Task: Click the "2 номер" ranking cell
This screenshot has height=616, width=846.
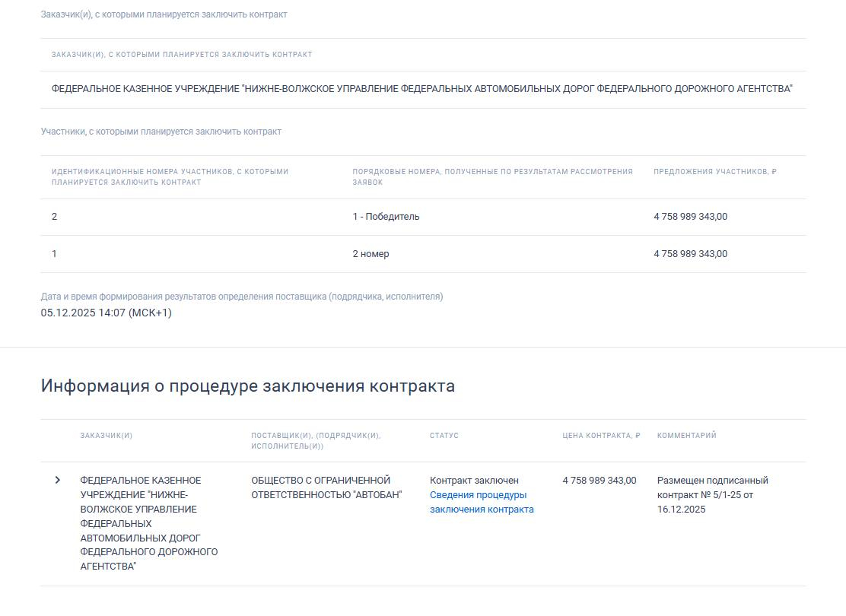Action: (x=371, y=254)
